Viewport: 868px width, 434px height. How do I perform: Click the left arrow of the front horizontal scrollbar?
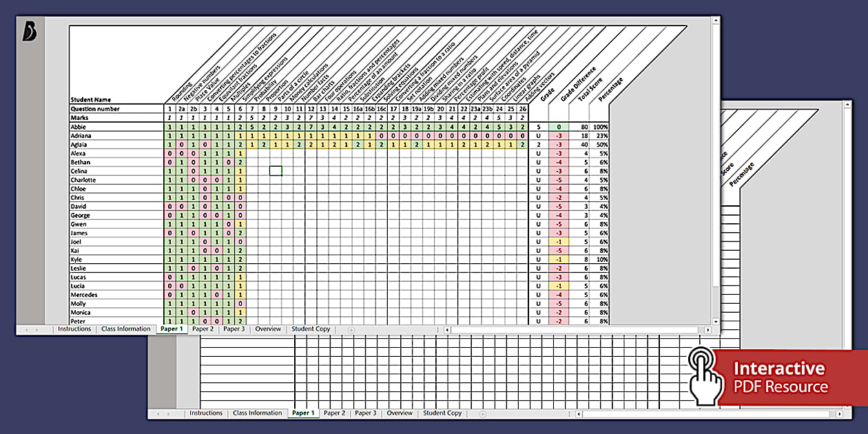pos(448,330)
